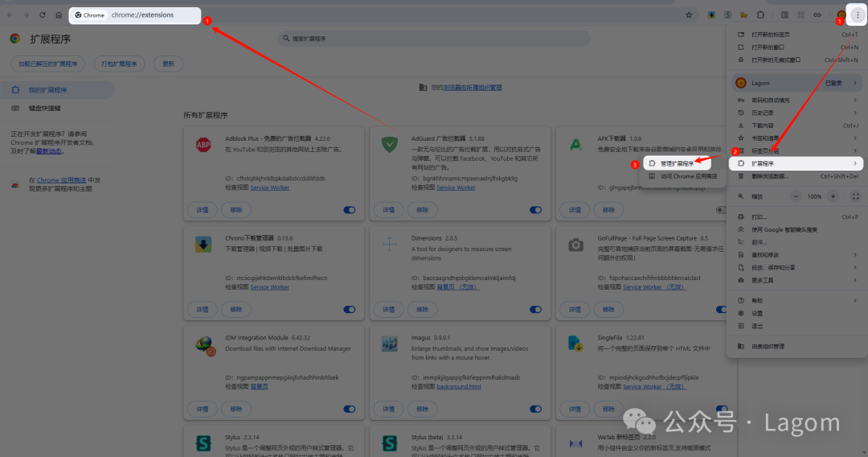
Task: Choose 访问 Chrome 应用商店 in submenu
Action: click(684, 176)
